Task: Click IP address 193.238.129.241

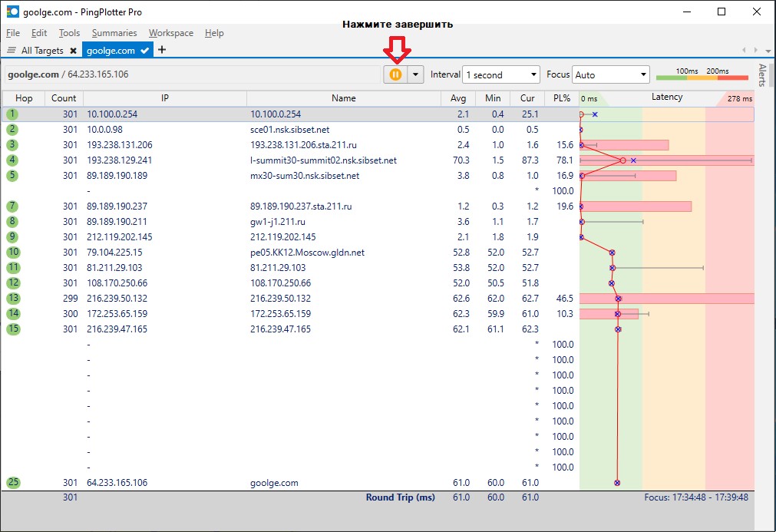Action: (x=119, y=160)
